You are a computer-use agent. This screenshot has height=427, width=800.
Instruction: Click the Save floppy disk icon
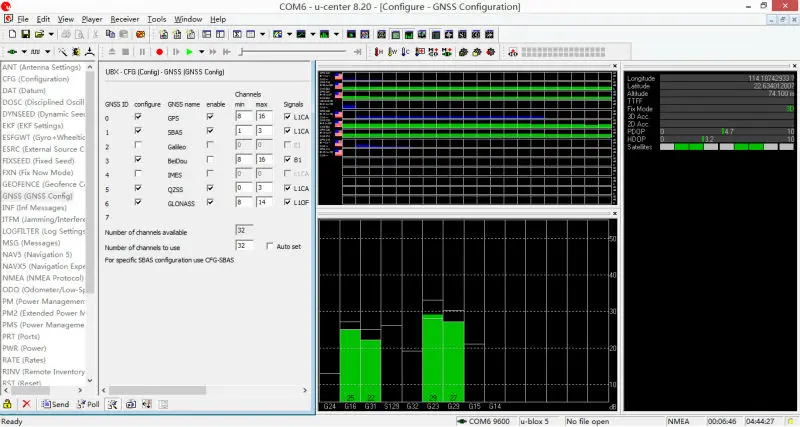click(x=26, y=34)
